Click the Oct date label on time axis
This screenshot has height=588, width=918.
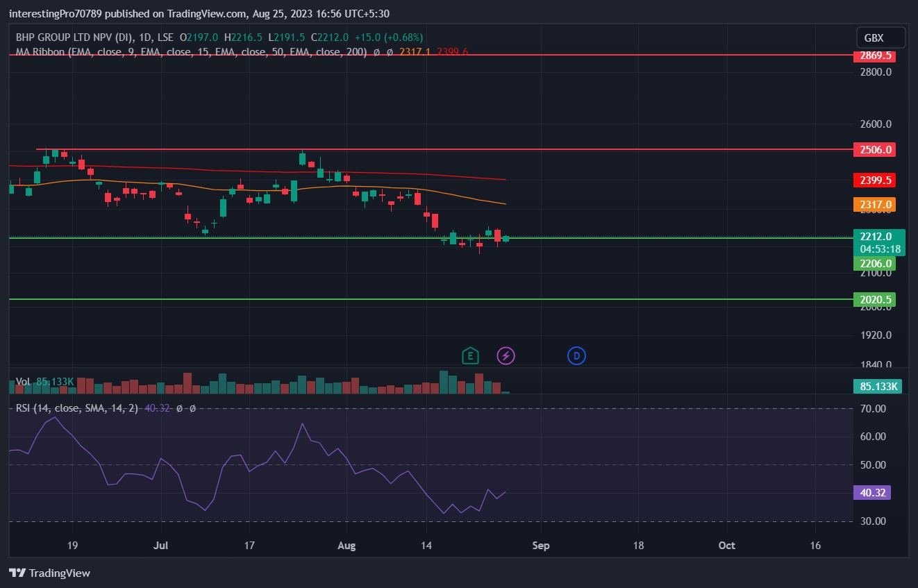coord(727,546)
